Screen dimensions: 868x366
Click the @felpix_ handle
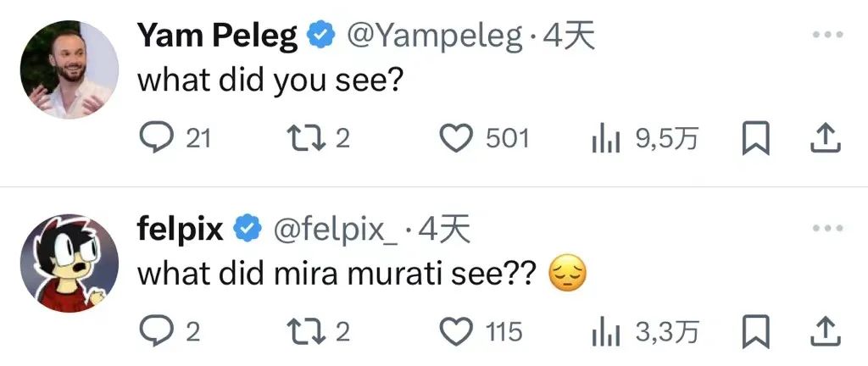335,229
